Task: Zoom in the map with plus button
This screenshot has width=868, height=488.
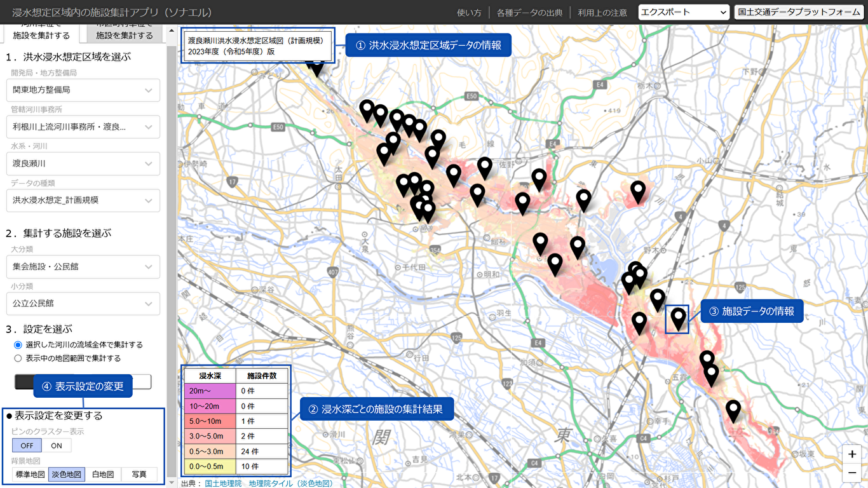Action: (x=851, y=454)
